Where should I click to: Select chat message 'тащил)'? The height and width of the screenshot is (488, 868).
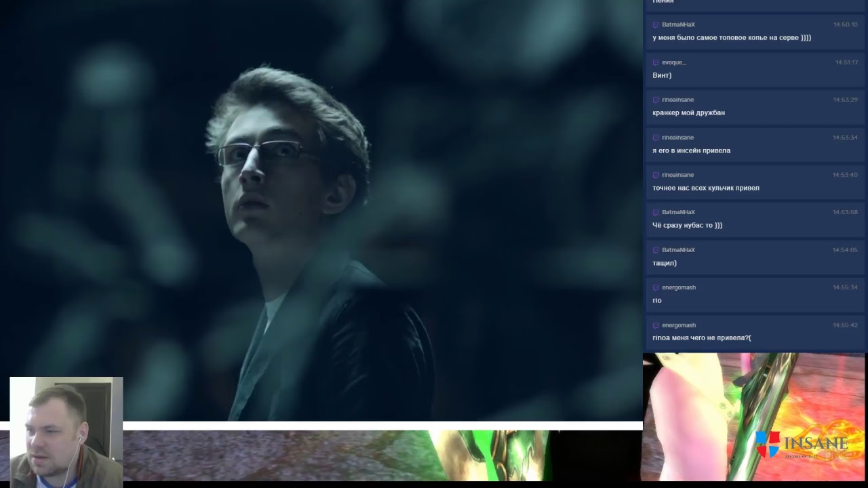665,263
